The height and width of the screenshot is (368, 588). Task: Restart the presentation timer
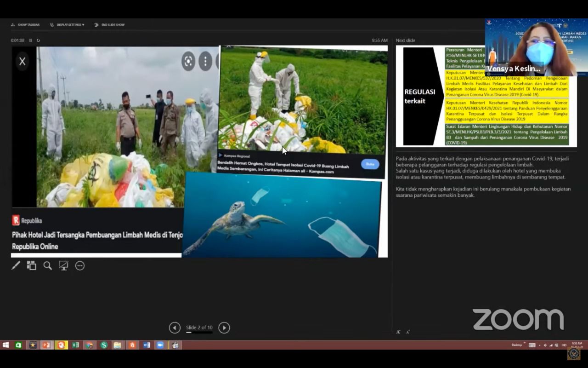[38, 40]
